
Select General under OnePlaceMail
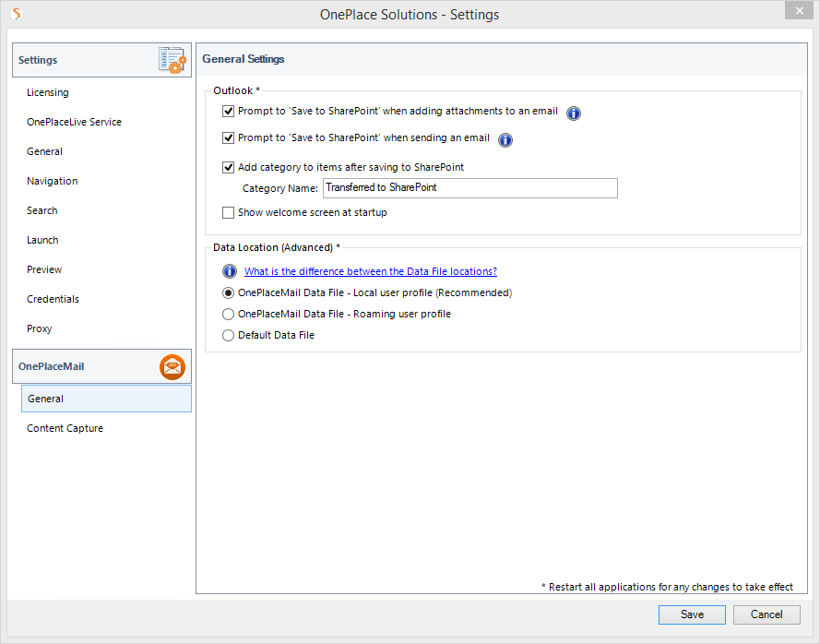click(106, 399)
